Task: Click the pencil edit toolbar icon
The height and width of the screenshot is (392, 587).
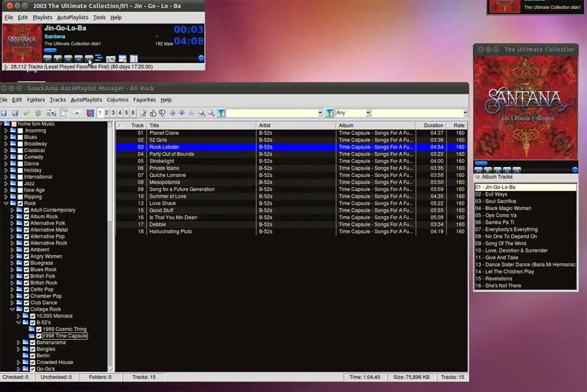Action: 143,113
